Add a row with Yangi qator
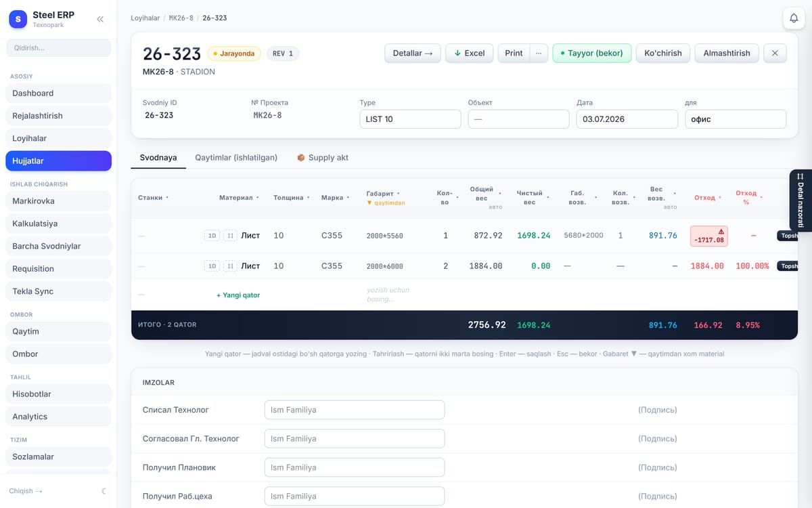This screenshot has height=508, width=812. (x=238, y=295)
